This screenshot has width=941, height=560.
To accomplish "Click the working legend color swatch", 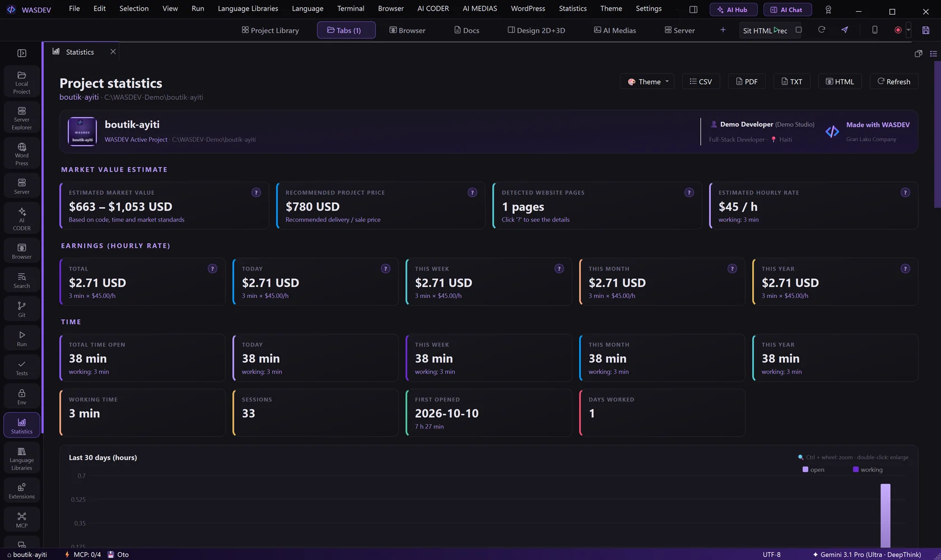I will [x=856, y=469].
